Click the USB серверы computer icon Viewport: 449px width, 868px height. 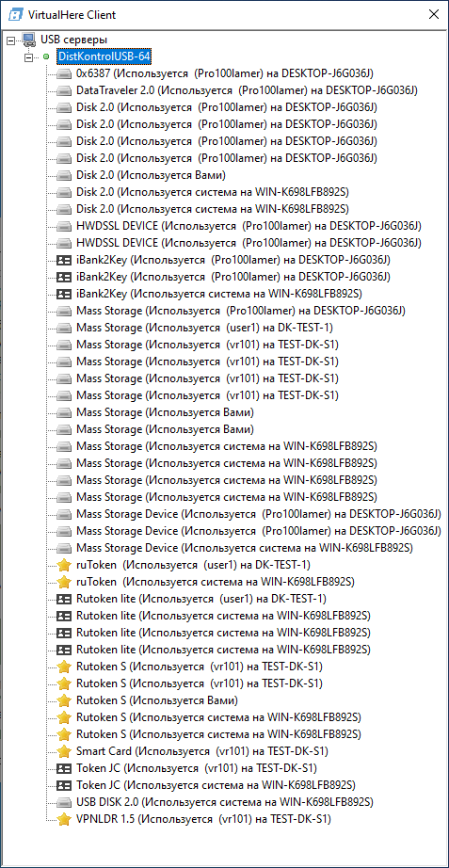pos(27,40)
